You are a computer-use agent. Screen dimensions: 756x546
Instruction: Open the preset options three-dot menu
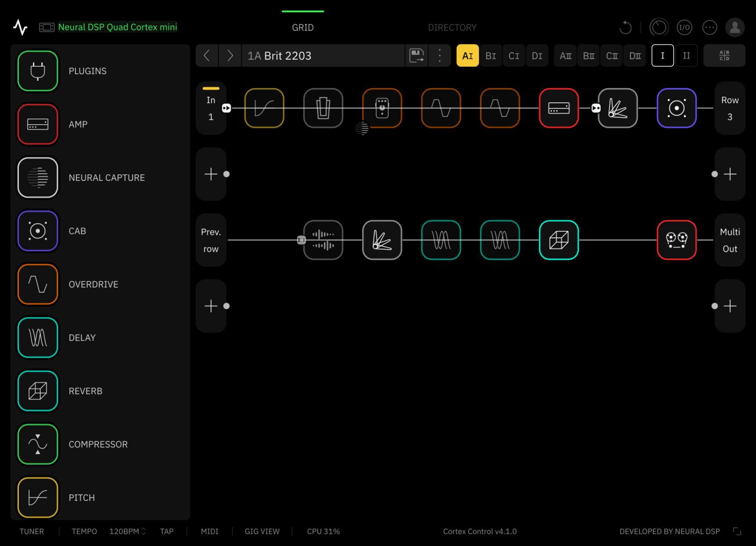pos(440,56)
